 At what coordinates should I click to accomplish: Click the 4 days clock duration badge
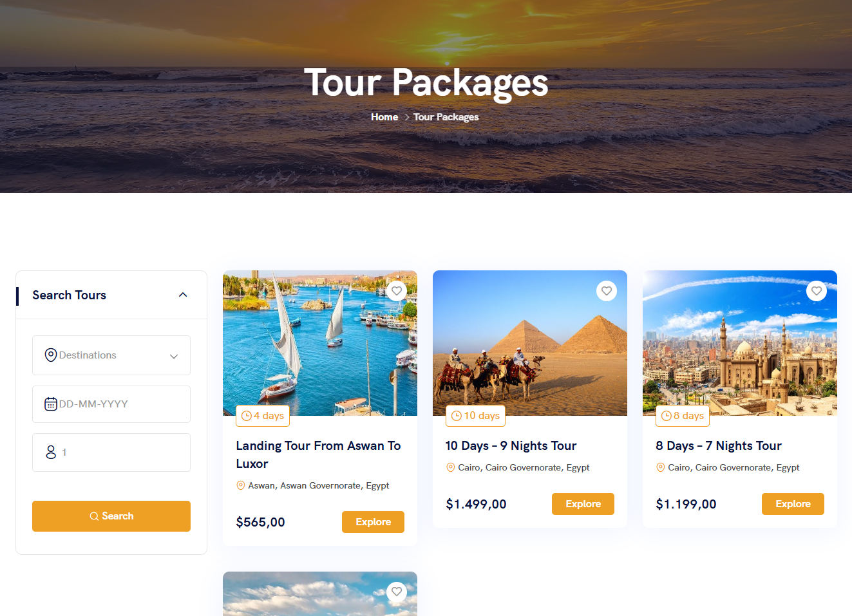(263, 416)
